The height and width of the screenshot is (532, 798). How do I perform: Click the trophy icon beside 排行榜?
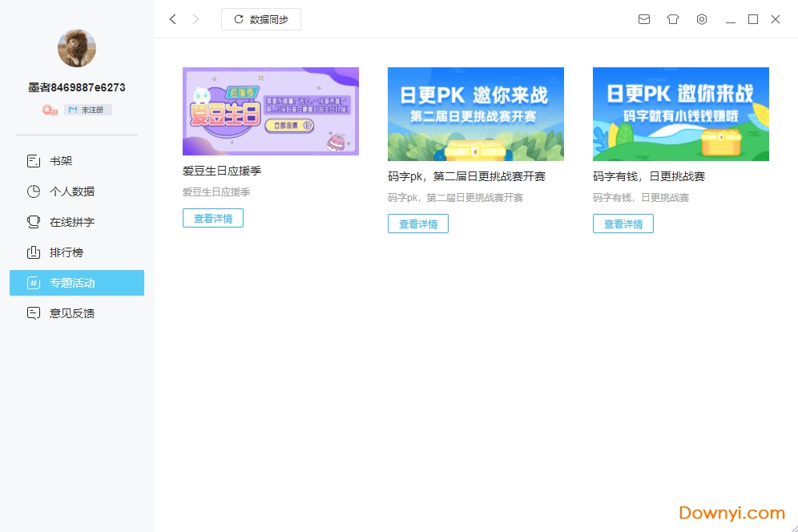coord(32,252)
